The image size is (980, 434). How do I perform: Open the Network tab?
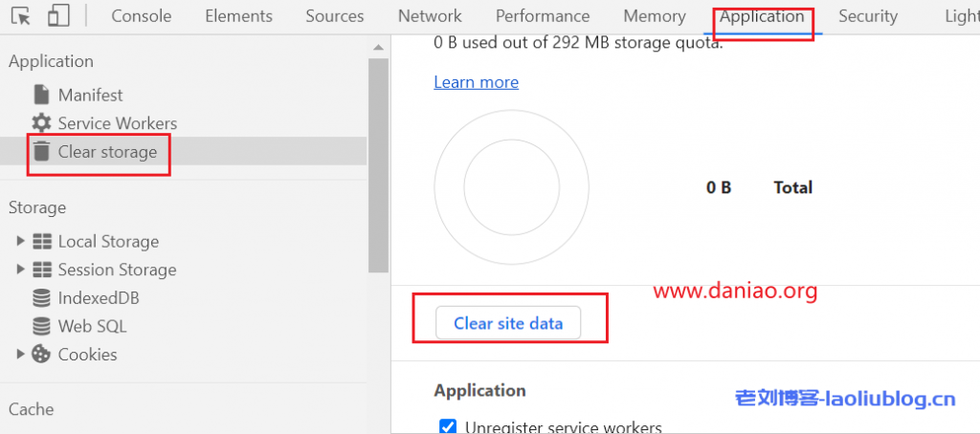[x=430, y=16]
